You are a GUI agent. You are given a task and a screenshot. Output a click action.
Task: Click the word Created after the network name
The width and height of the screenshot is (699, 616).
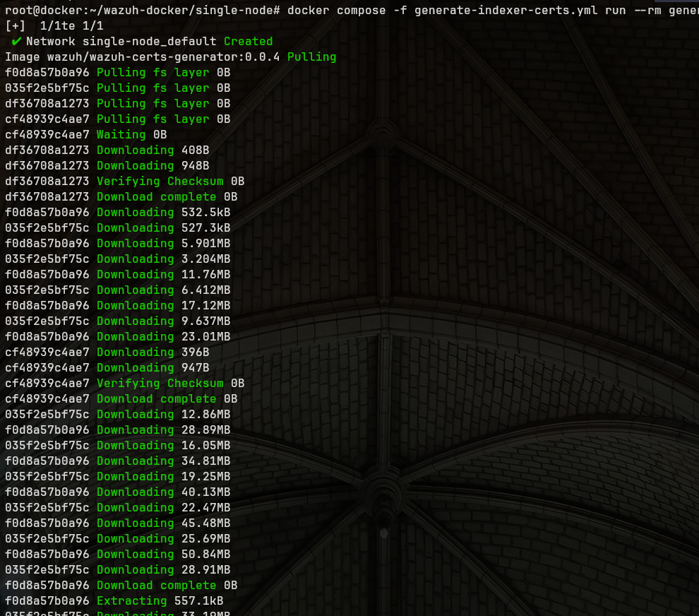[x=248, y=41]
